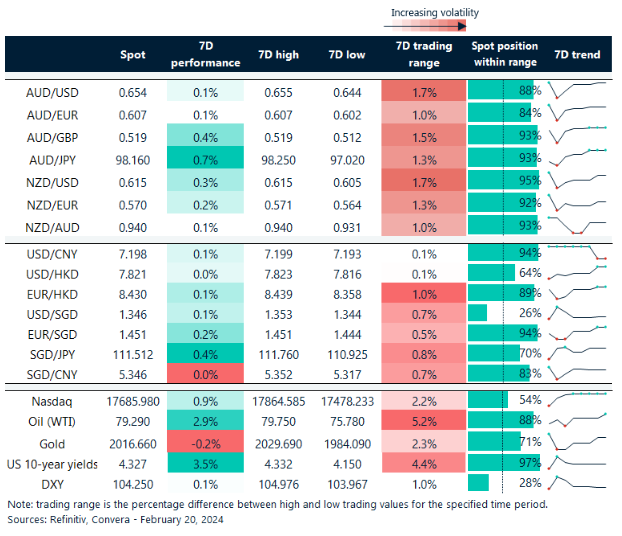Image resolution: width=622 pixels, height=536 pixels.
Task: Click the Spot position within range header
Action: coord(504,54)
